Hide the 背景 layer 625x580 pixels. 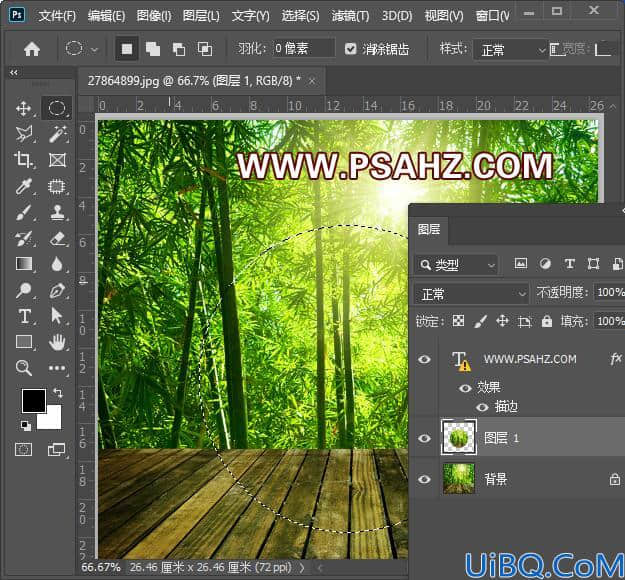coord(424,479)
